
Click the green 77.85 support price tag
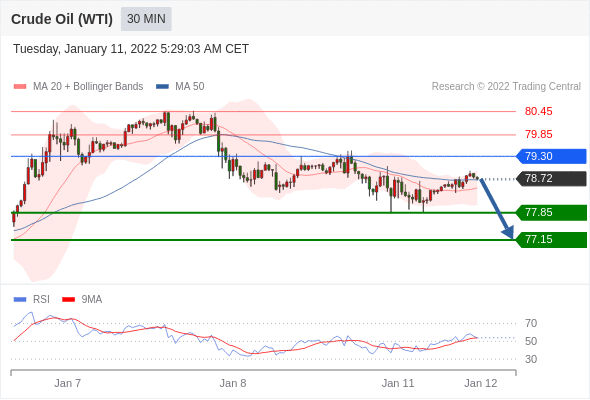pos(551,213)
